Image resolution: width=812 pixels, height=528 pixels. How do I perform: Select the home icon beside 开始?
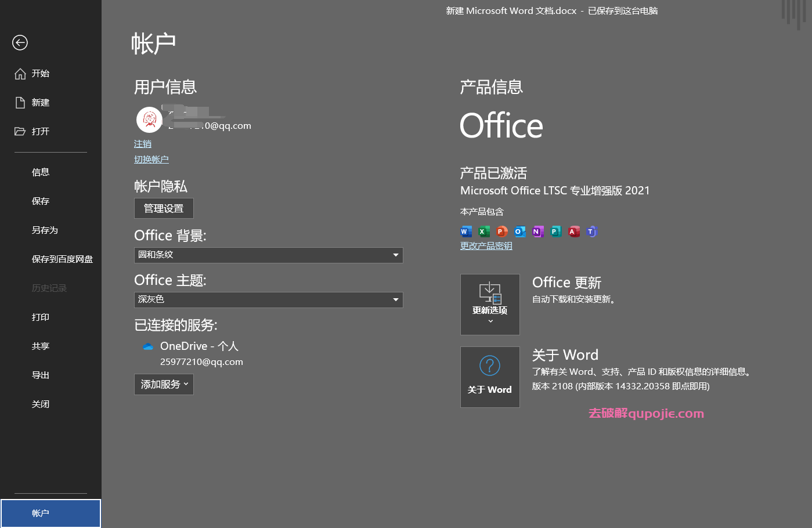tap(20, 74)
